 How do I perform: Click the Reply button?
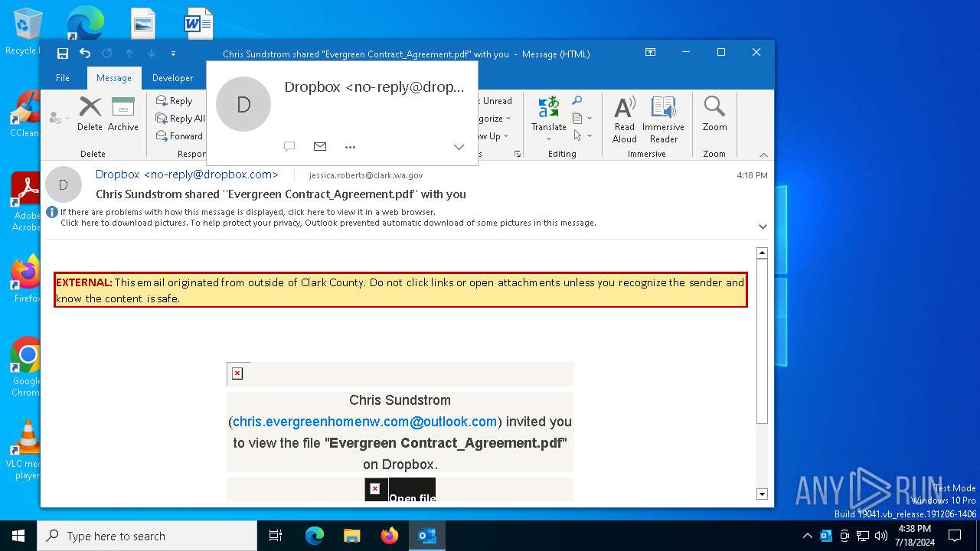(x=174, y=100)
